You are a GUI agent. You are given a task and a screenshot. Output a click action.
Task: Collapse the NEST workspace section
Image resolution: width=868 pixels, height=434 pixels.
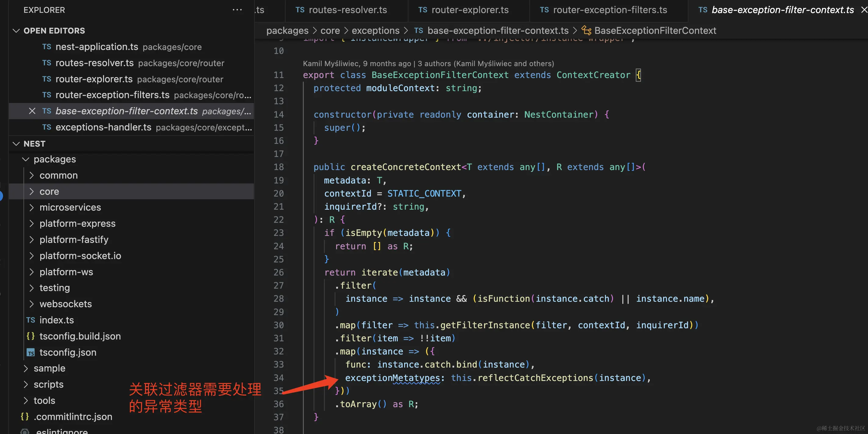(x=16, y=144)
